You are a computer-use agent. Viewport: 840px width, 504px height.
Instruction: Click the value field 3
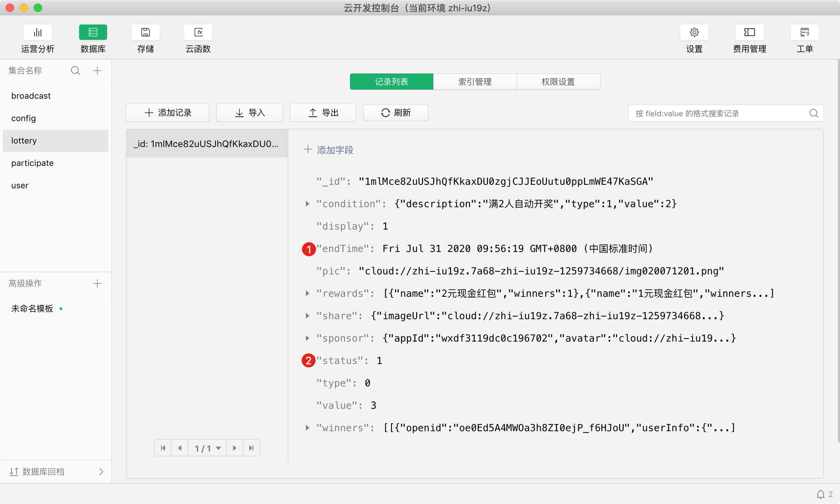(373, 405)
